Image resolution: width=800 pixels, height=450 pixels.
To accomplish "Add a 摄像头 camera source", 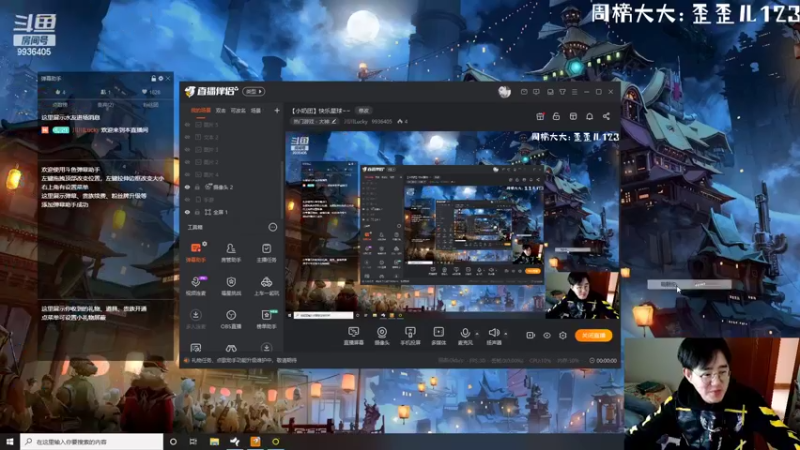I will click(x=382, y=336).
